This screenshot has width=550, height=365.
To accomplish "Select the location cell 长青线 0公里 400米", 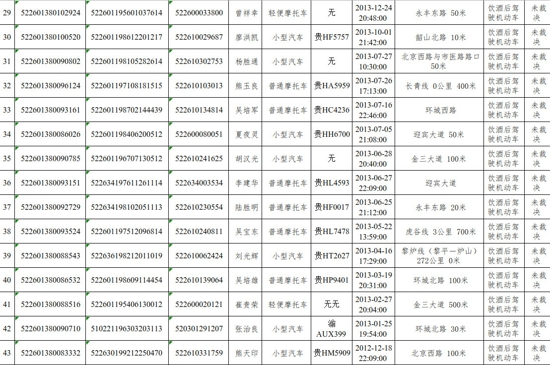I will 441,86.
